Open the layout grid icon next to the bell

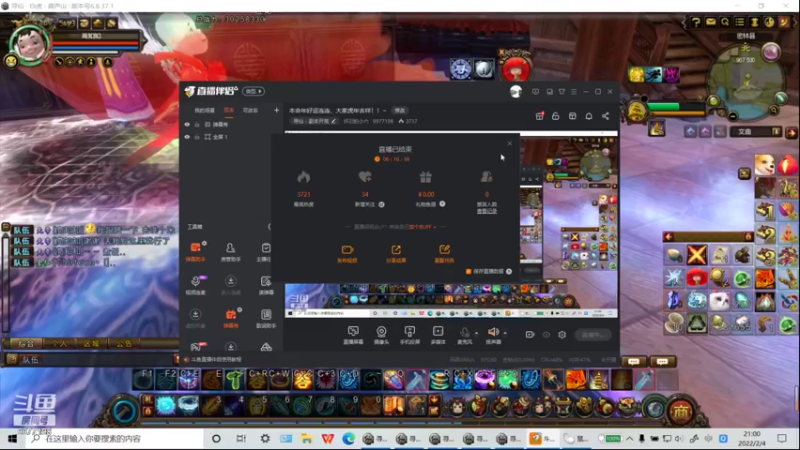pyautogui.click(x=572, y=116)
